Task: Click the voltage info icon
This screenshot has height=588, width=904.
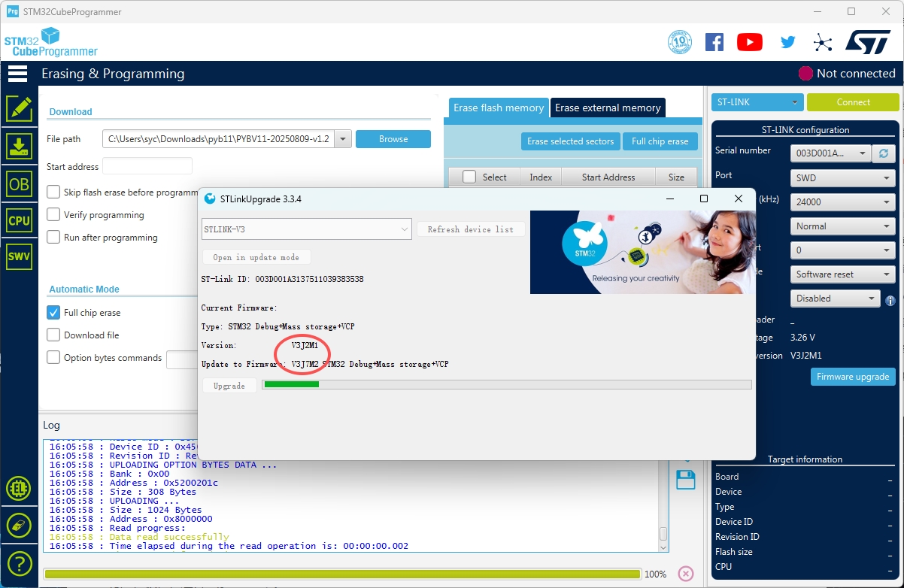Action: point(892,299)
